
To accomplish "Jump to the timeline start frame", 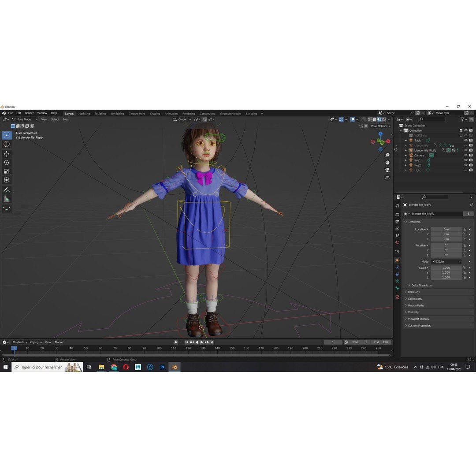I will click(186, 342).
